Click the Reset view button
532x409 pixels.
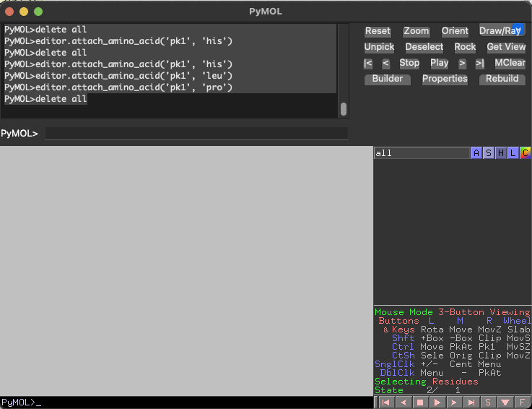(x=378, y=31)
